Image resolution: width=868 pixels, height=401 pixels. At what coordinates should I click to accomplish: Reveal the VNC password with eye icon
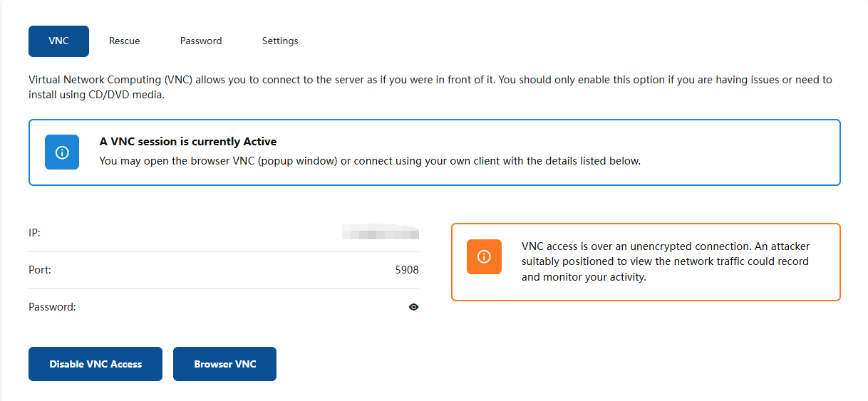(x=414, y=307)
